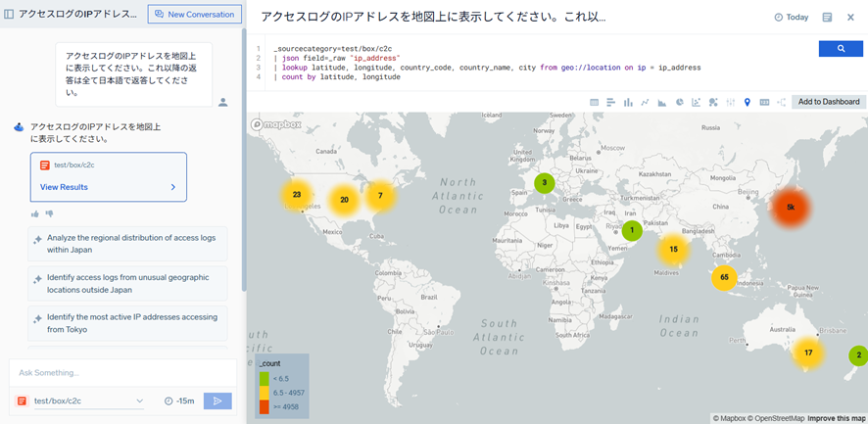Select the column chart visualization icon
Image resolution: width=868 pixels, height=424 pixels.
[628, 102]
